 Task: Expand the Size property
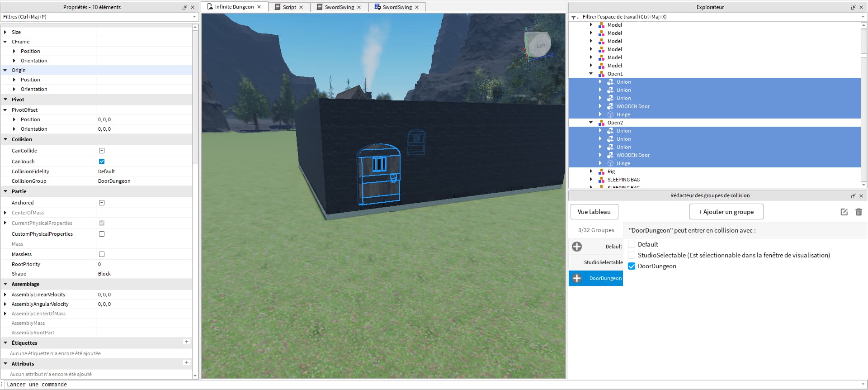click(5, 32)
